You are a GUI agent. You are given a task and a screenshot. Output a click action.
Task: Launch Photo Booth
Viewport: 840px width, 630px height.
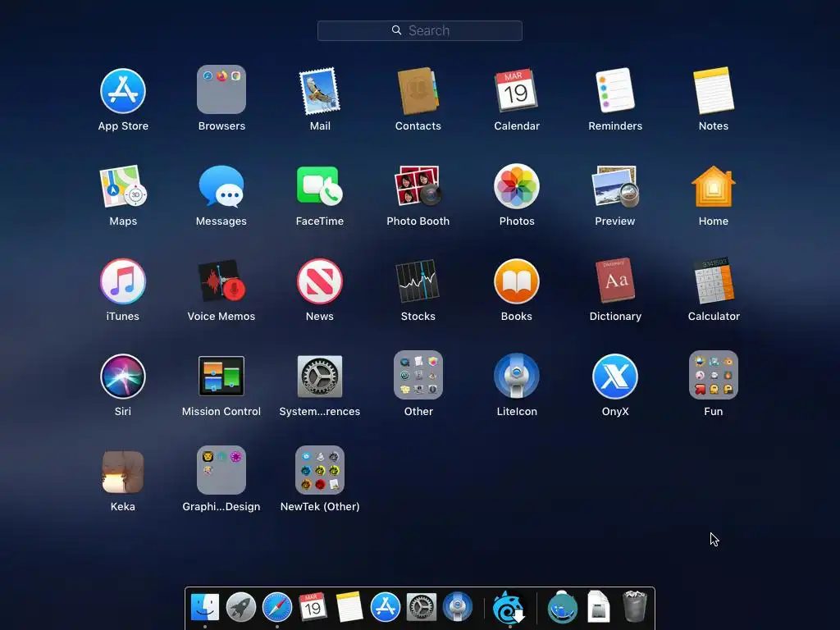coord(418,186)
